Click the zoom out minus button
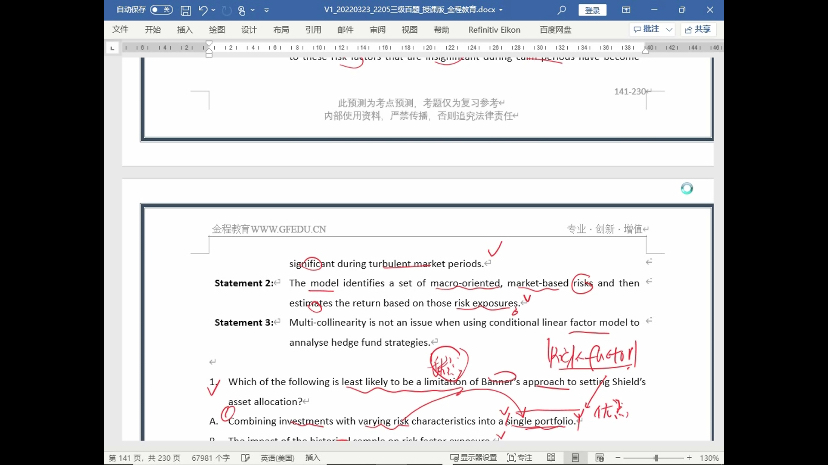 pos(618,458)
